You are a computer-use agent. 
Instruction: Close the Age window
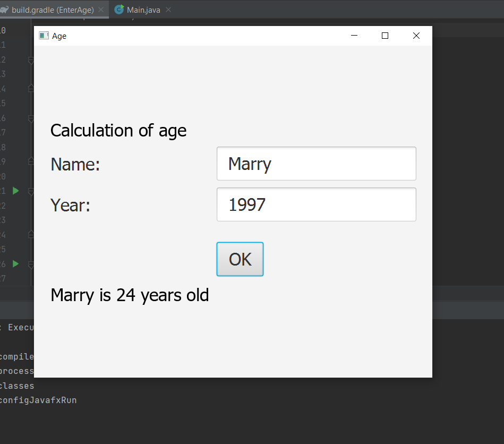coord(416,36)
